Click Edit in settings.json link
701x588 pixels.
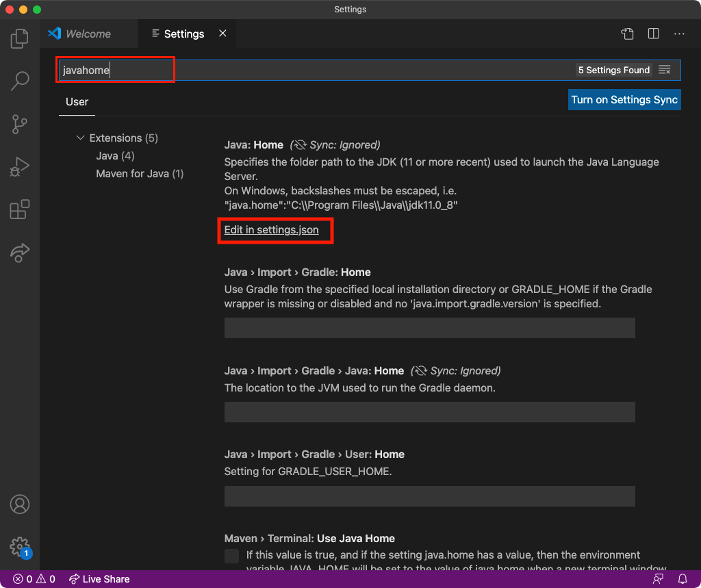(x=271, y=230)
